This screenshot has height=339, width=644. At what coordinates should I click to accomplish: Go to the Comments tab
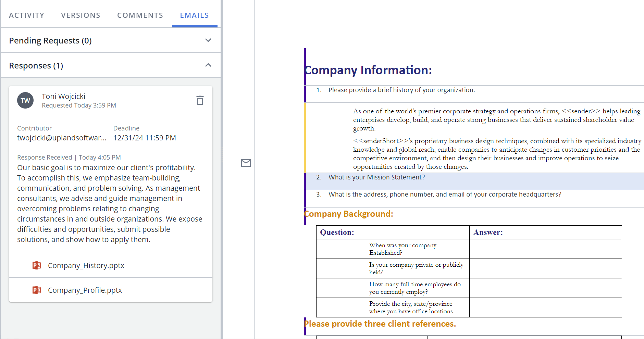(140, 15)
